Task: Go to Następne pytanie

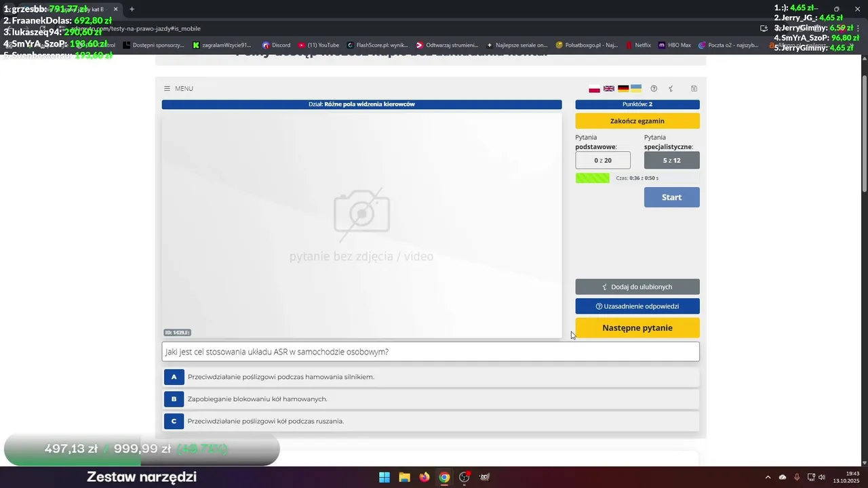Action: (x=637, y=328)
